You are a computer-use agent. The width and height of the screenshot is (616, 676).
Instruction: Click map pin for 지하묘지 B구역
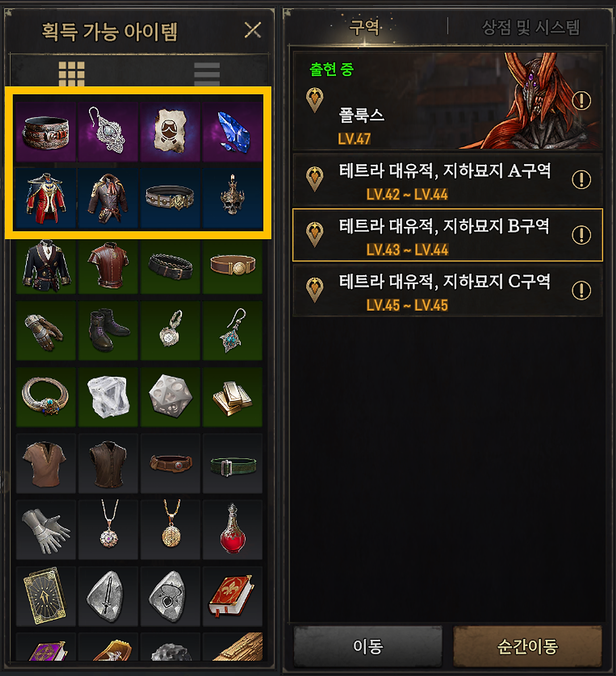coord(315,234)
